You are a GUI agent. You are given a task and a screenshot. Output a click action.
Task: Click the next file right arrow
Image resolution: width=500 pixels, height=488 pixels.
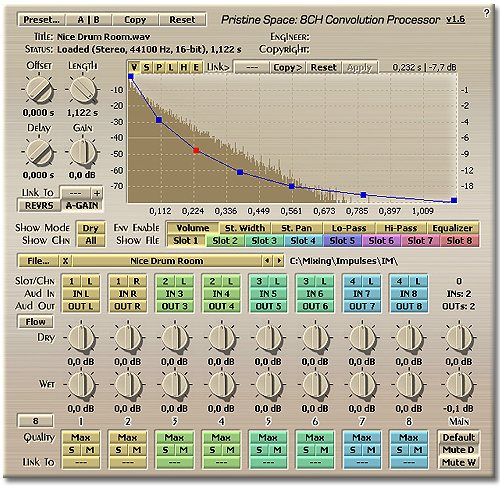pyautogui.click(x=279, y=261)
